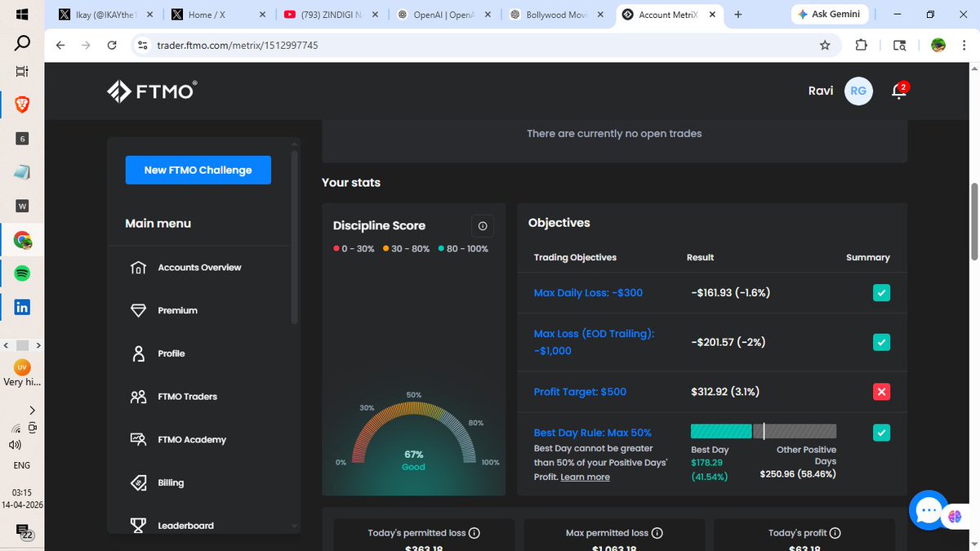Click the $250.96 (58.46%) value

pyautogui.click(x=798, y=473)
